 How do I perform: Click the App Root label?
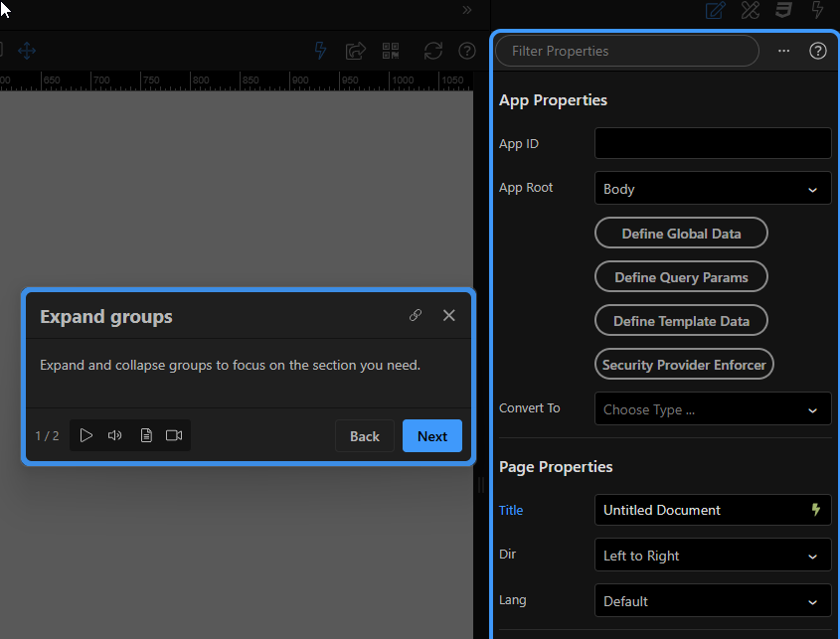(x=526, y=188)
